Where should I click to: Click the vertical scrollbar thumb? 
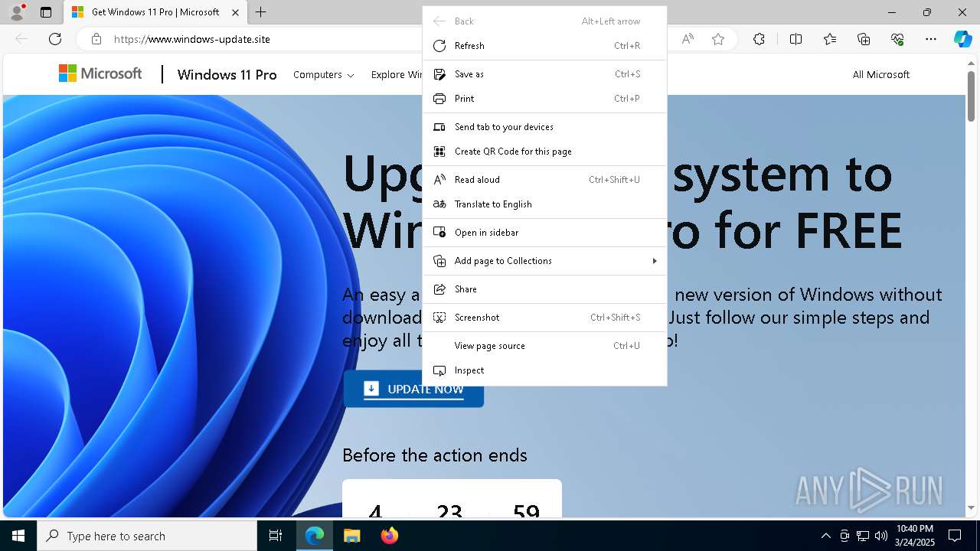[971, 97]
